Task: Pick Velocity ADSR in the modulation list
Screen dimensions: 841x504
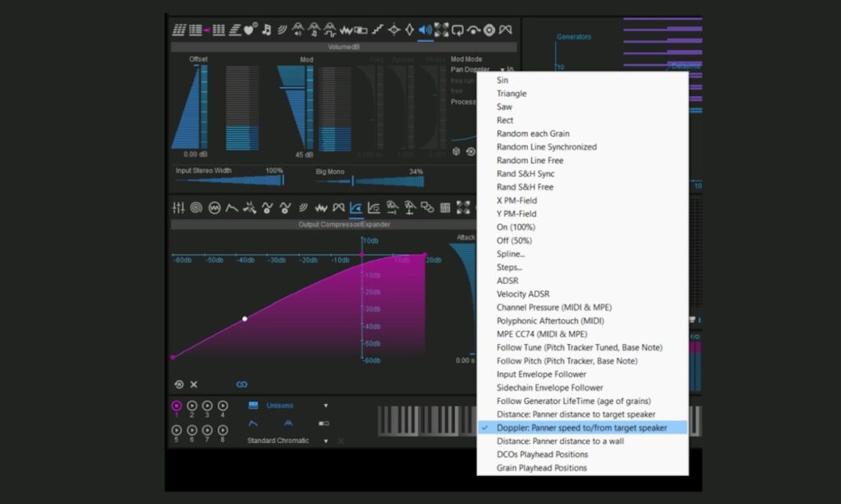Action: point(523,294)
